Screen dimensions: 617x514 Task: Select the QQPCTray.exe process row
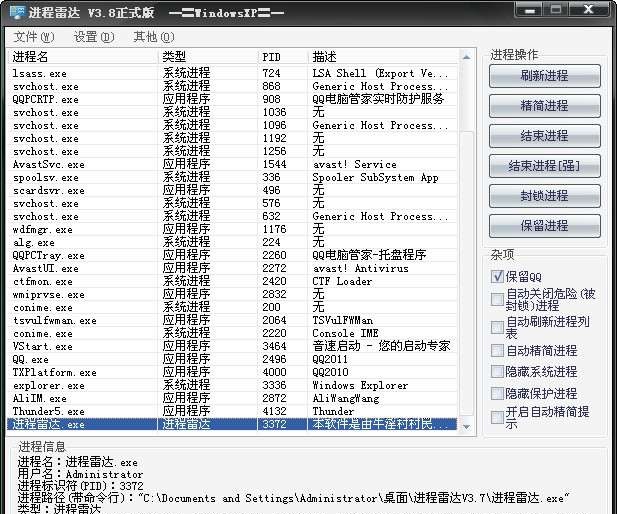coord(232,255)
